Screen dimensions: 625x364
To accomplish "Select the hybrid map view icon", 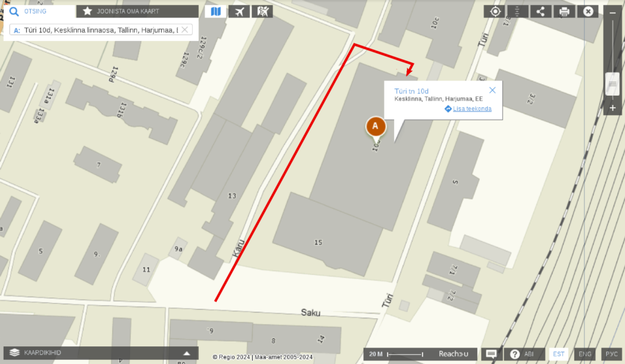I will [x=262, y=12].
